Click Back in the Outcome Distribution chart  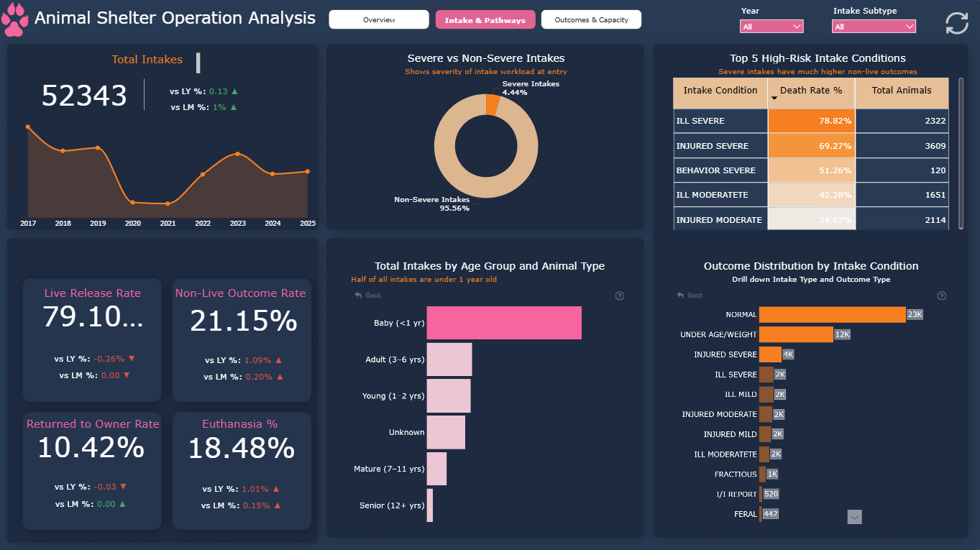(x=690, y=295)
